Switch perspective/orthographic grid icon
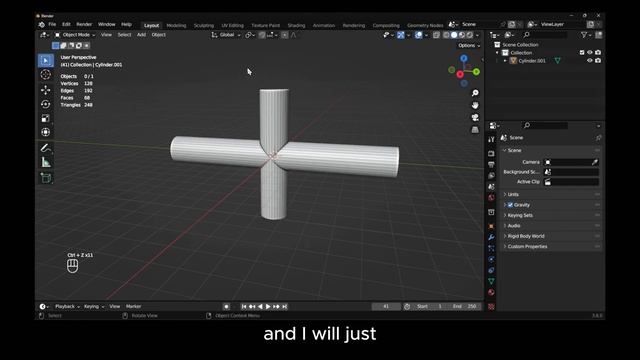 tap(475, 130)
